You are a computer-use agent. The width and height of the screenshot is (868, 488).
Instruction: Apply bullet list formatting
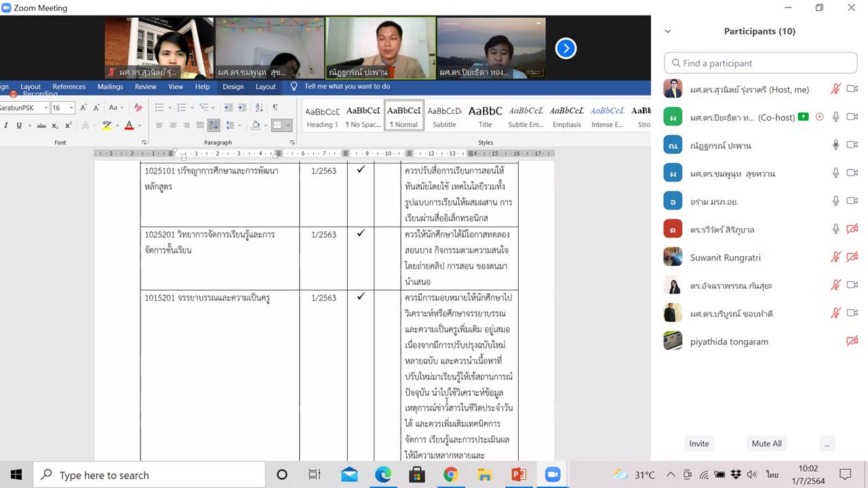tap(159, 108)
